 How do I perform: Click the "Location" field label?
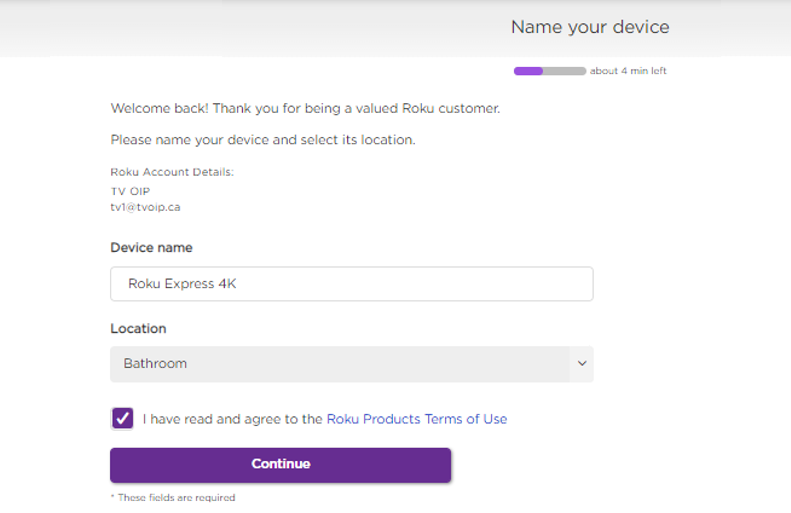tap(138, 328)
